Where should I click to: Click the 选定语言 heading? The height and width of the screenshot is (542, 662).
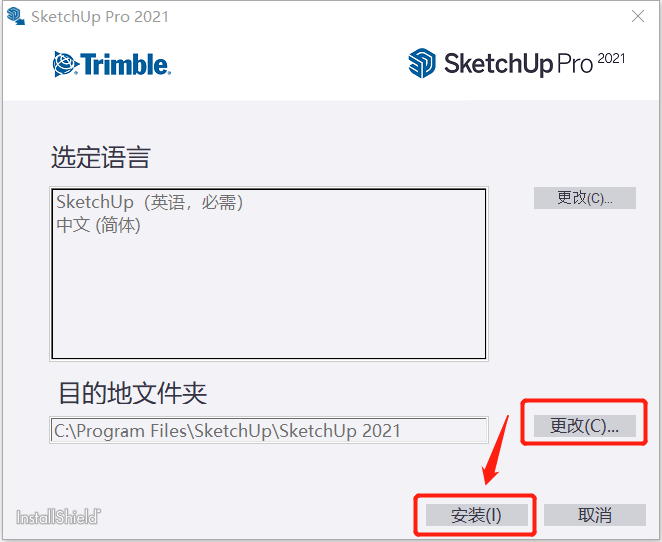tap(100, 157)
